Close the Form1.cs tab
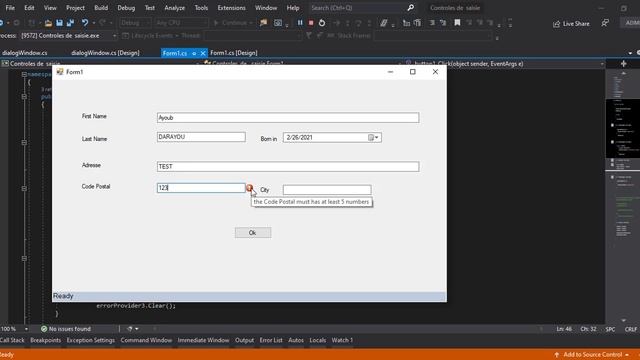640x360 pixels. pyautogui.click(x=203, y=53)
